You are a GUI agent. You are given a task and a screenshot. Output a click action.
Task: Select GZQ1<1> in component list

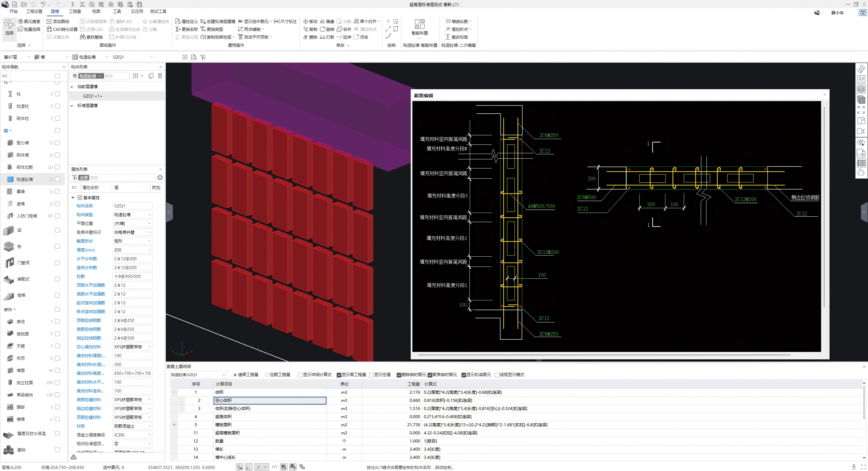coord(93,96)
